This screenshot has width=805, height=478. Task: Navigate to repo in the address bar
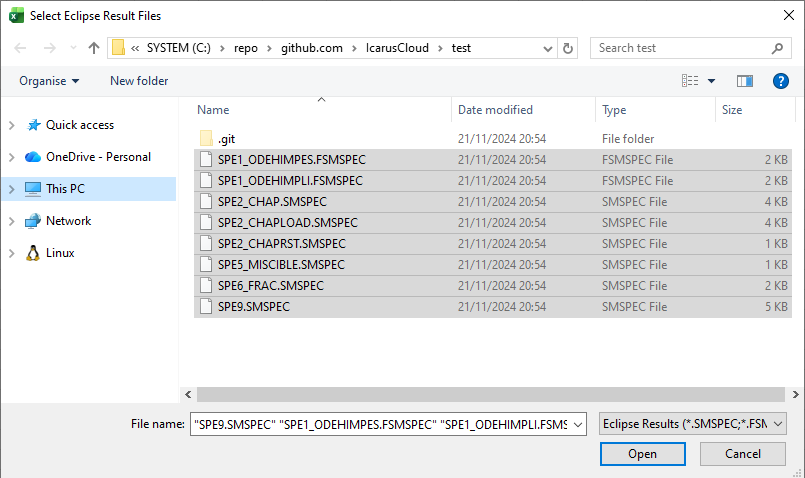[x=245, y=48]
